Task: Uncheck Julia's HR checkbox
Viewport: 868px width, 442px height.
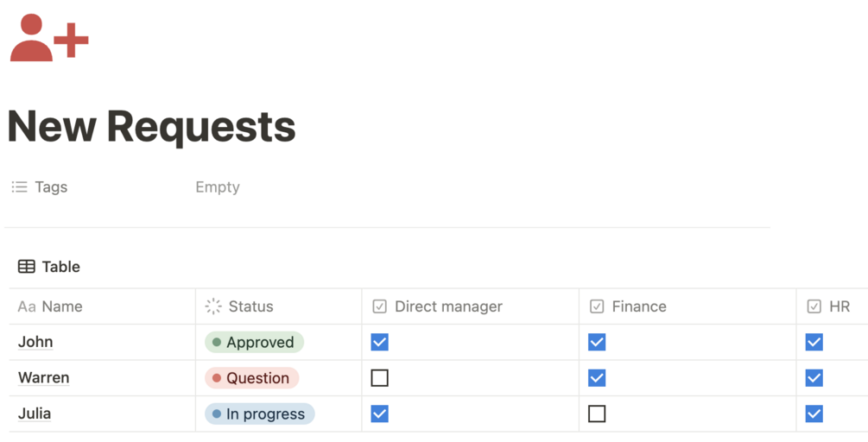Action: coord(814,414)
